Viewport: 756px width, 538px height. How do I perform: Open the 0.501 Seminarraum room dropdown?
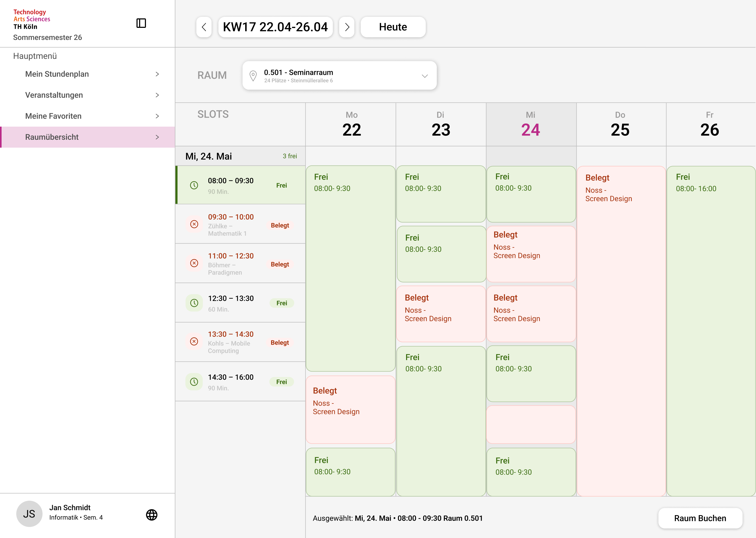339,75
